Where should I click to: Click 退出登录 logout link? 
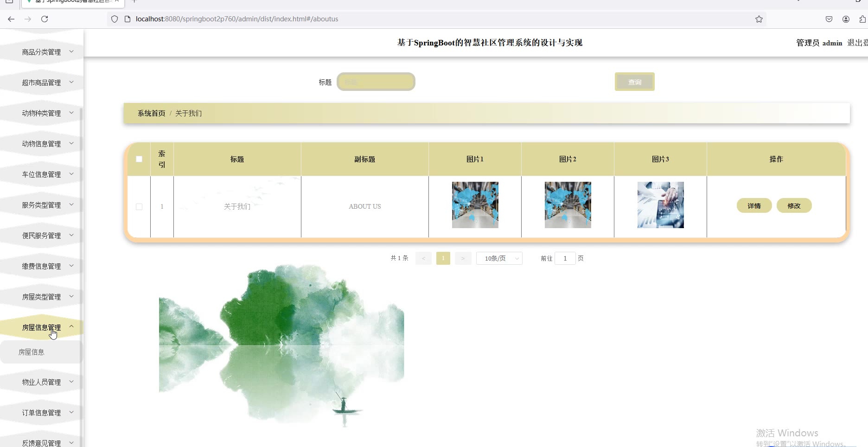tap(857, 43)
